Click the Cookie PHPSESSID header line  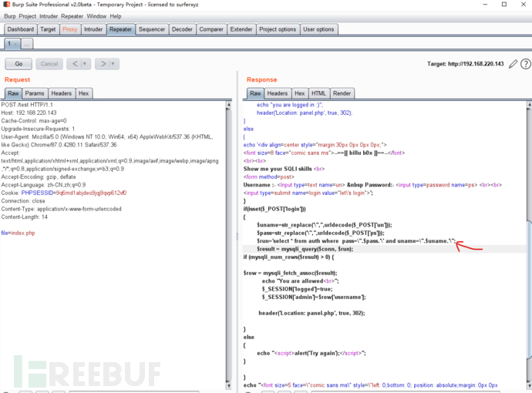pos(64,193)
